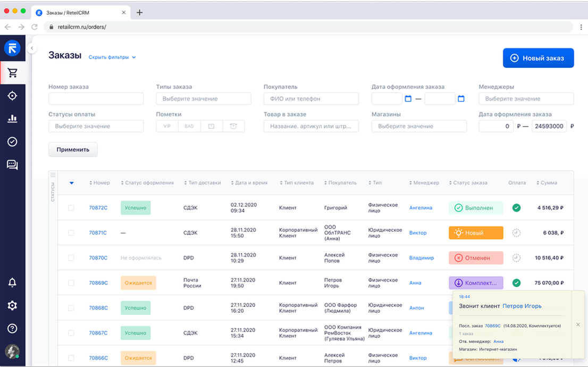This screenshot has height=367, width=588.
Task: Open the notifications bell in the sidebar
Action: (x=12, y=282)
